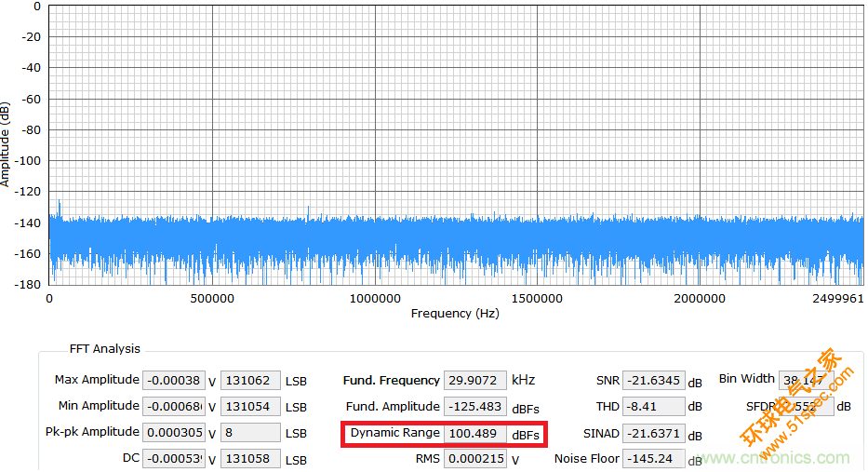Click the FFT Analysis group title
This screenshot has height=472, width=868.
point(104,349)
